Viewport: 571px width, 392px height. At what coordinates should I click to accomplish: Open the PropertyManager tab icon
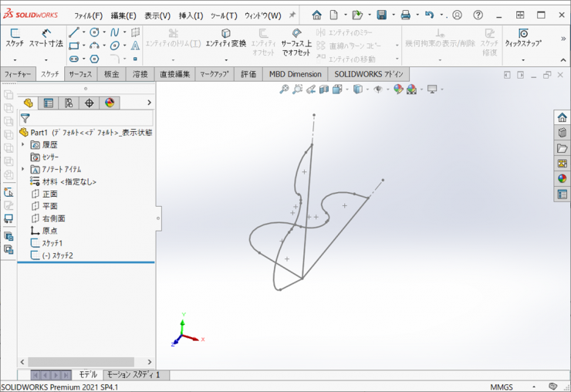click(x=49, y=103)
